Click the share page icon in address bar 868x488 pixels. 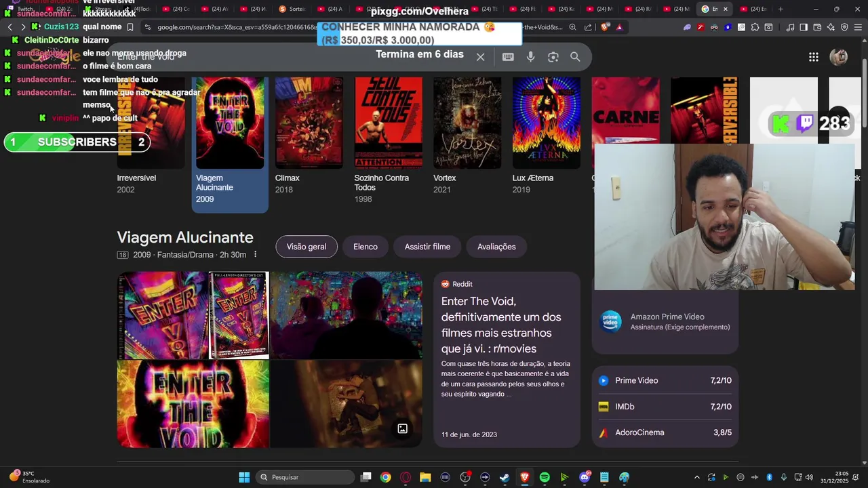click(x=588, y=27)
